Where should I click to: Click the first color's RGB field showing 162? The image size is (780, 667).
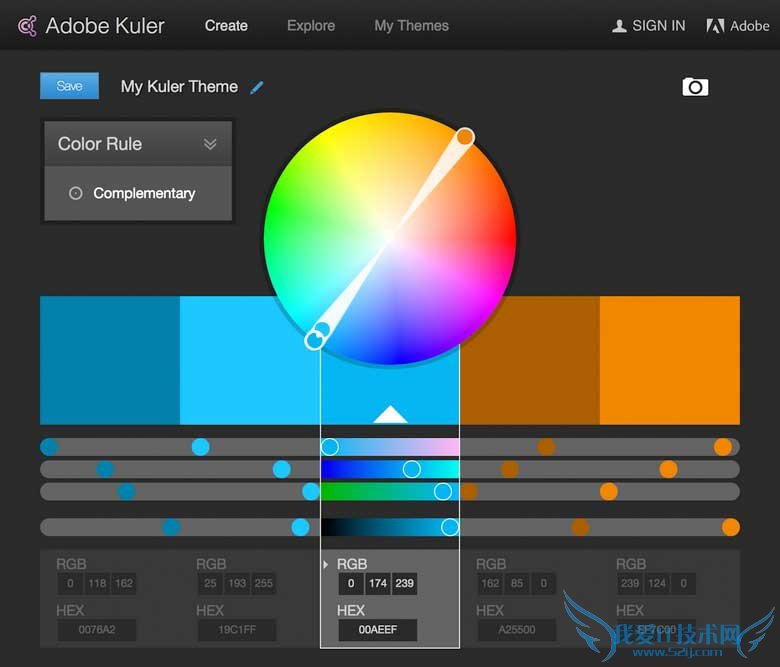[124, 583]
